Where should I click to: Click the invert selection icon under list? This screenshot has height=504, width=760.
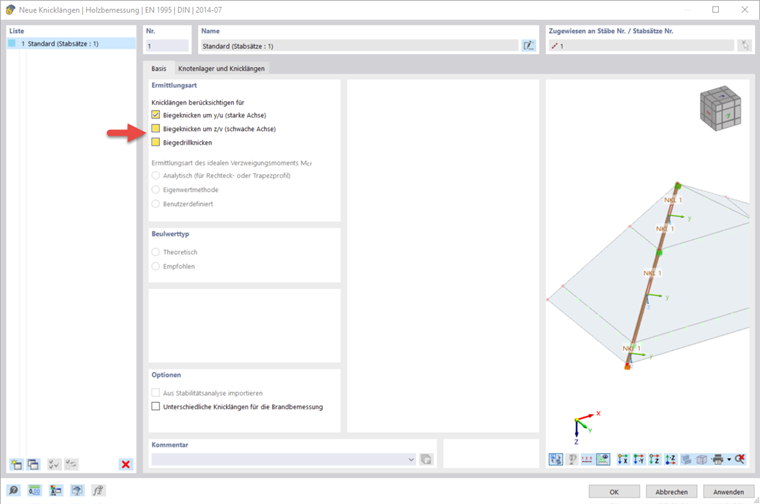(x=71, y=464)
